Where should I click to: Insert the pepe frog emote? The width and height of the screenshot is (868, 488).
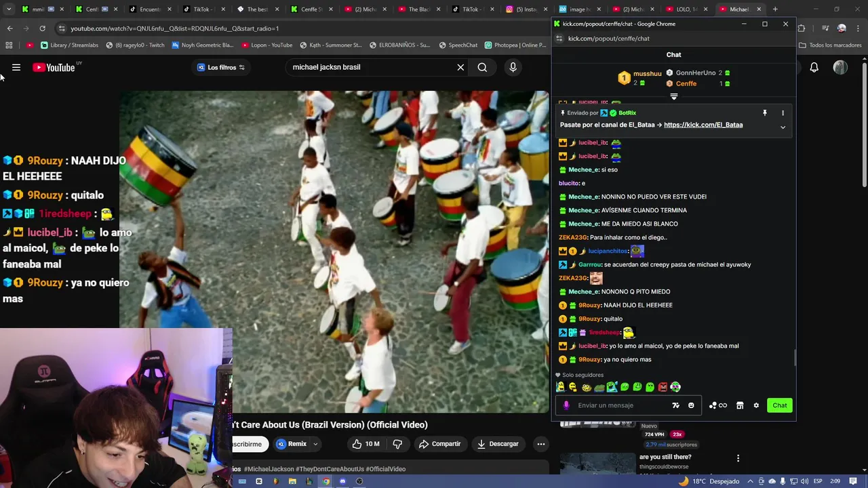[599, 387]
